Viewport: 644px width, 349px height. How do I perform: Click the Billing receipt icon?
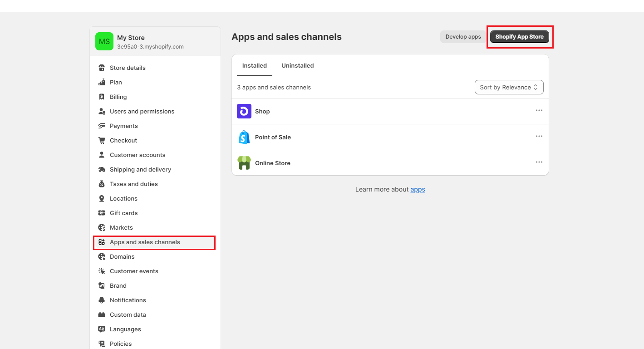[x=102, y=97]
